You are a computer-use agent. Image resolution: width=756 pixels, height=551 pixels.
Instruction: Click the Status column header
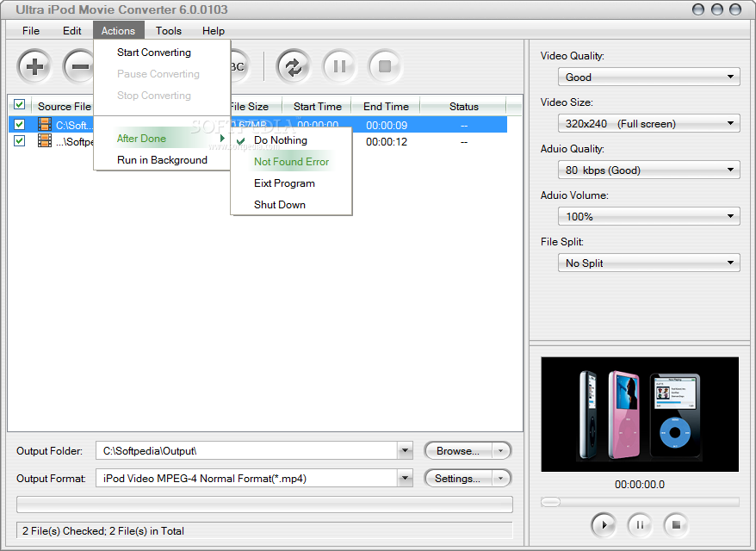point(464,107)
